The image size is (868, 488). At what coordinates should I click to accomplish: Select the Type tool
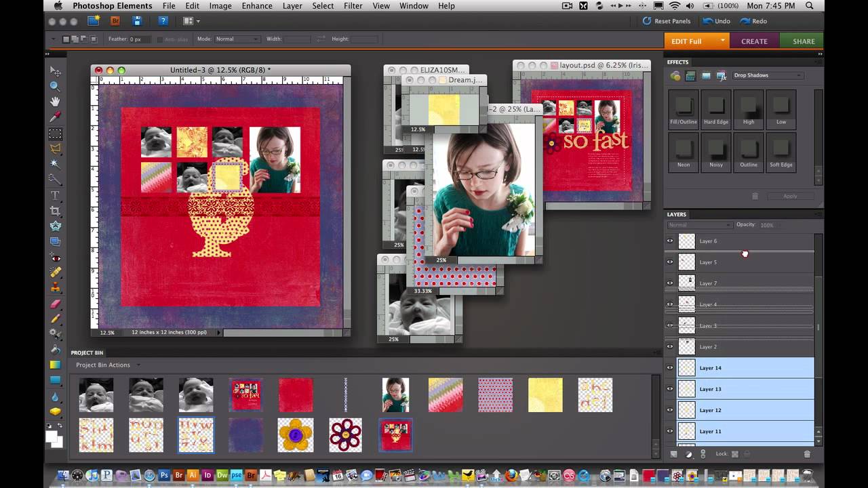tap(56, 195)
